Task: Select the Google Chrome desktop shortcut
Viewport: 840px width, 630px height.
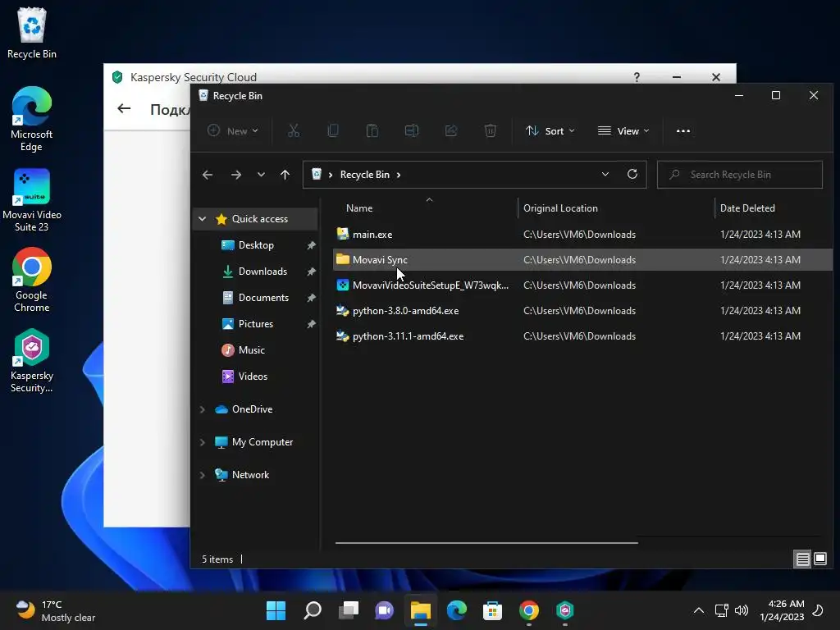Action: [x=32, y=280]
